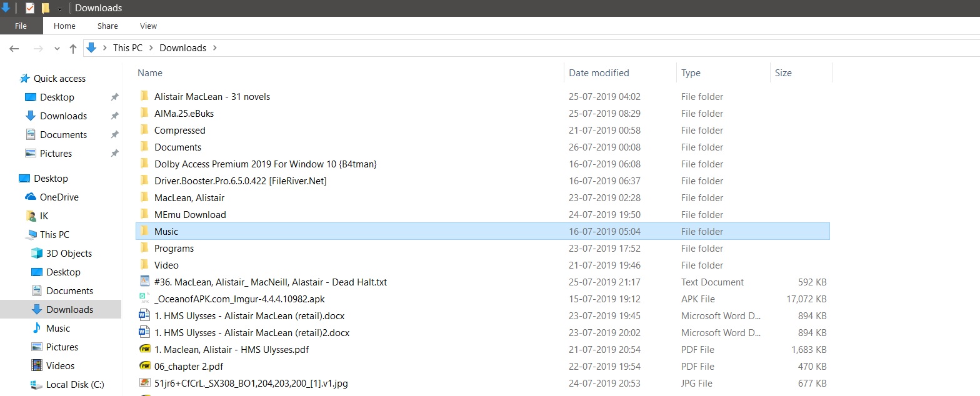Open the recent locations dropdown arrow
Image resolution: width=980 pixels, height=396 pixels.
pyautogui.click(x=57, y=48)
